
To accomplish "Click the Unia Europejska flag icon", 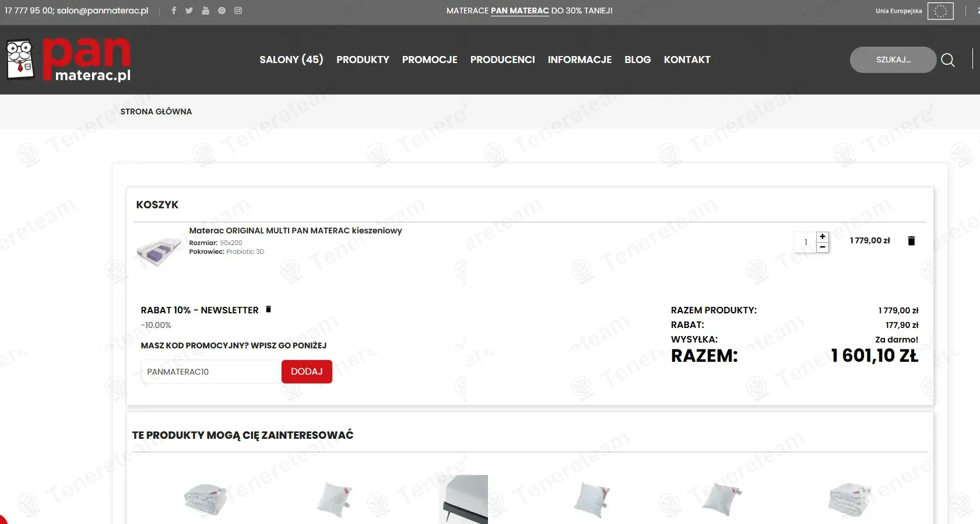I will pyautogui.click(x=940, y=11).
